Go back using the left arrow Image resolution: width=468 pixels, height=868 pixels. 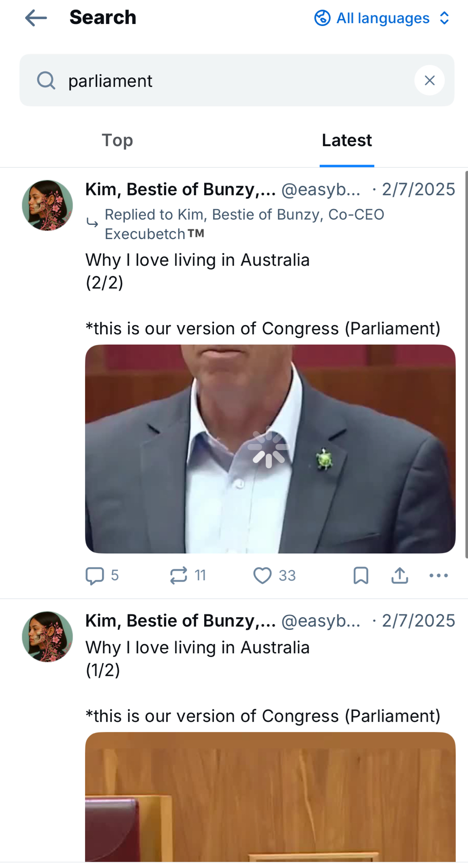tap(36, 18)
